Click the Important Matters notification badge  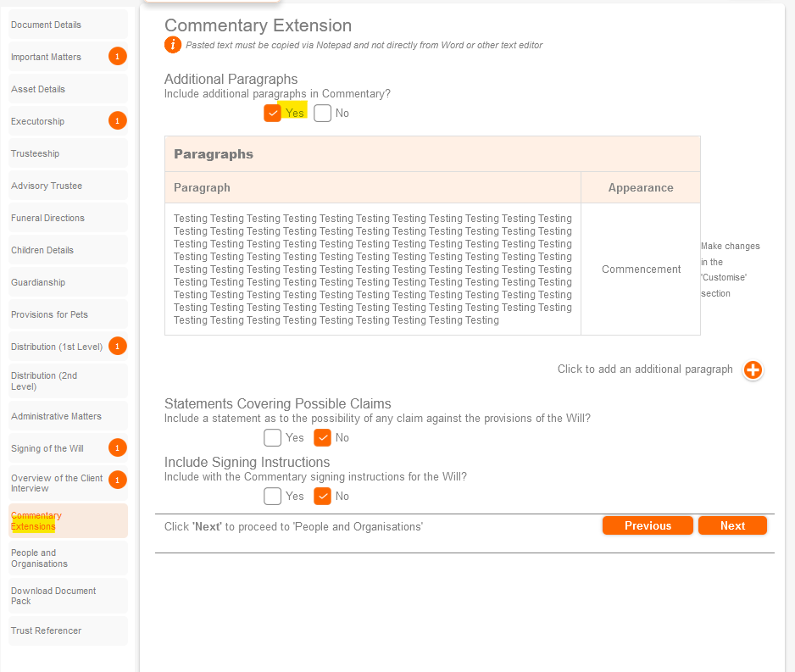click(x=118, y=57)
